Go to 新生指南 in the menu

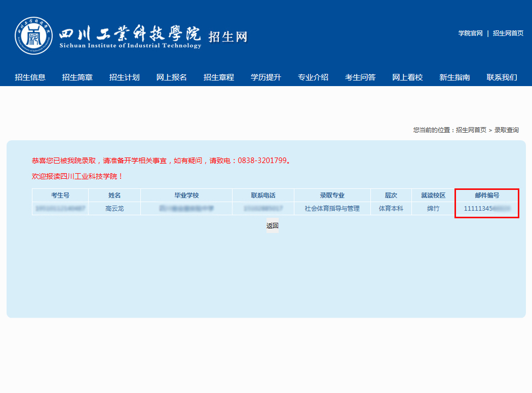pyautogui.click(x=454, y=77)
